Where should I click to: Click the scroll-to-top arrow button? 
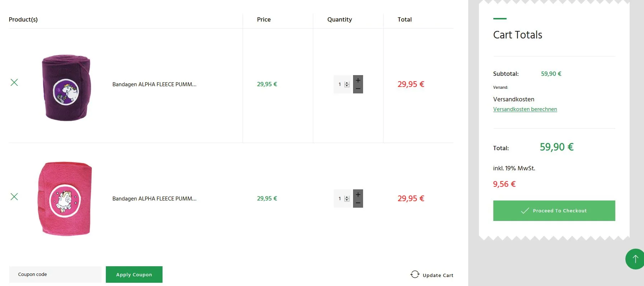635,259
